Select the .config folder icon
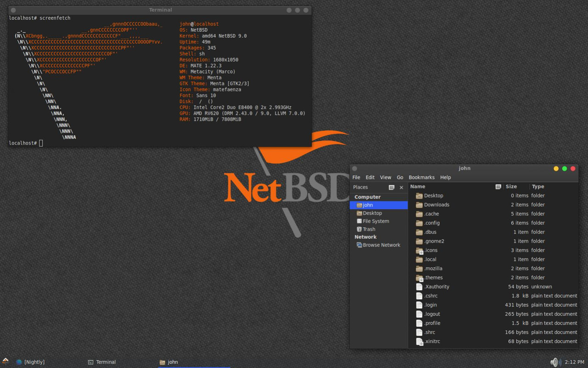 [419, 223]
